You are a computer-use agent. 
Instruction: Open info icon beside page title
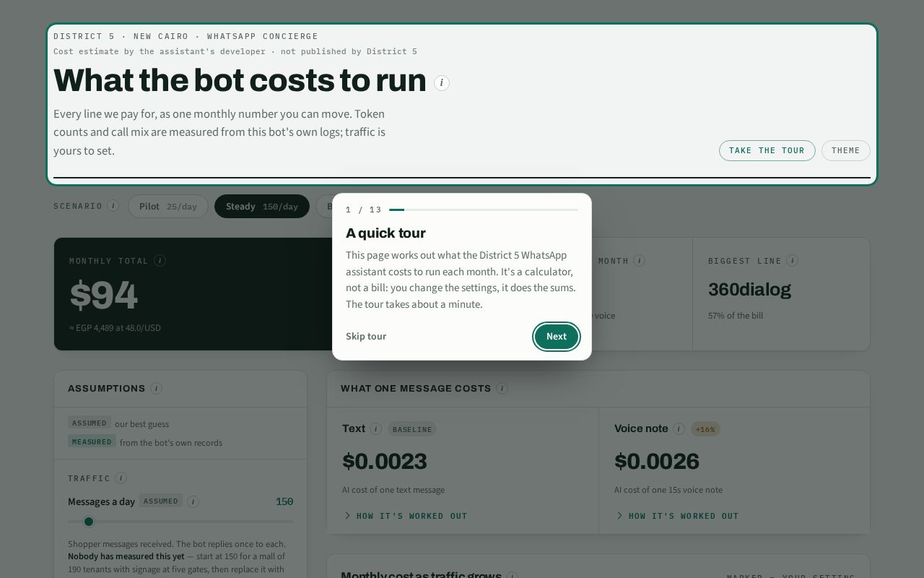tap(442, 83)
